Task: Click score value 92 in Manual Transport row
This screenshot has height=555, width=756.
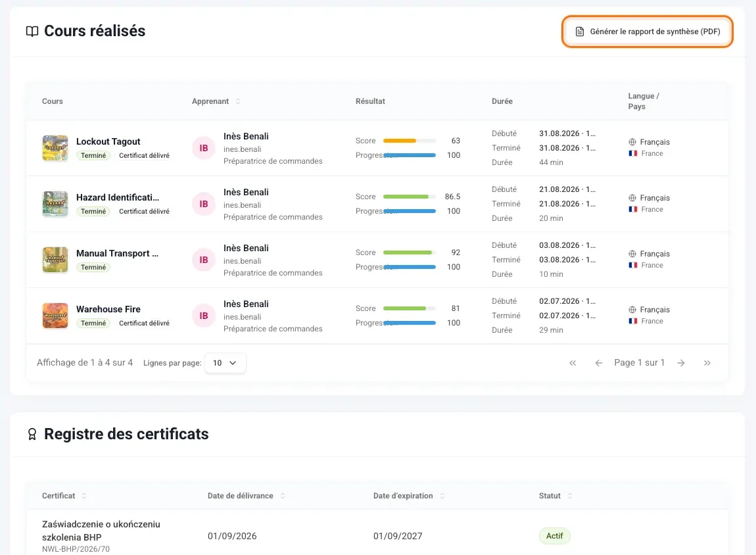Action: (456, 253)
